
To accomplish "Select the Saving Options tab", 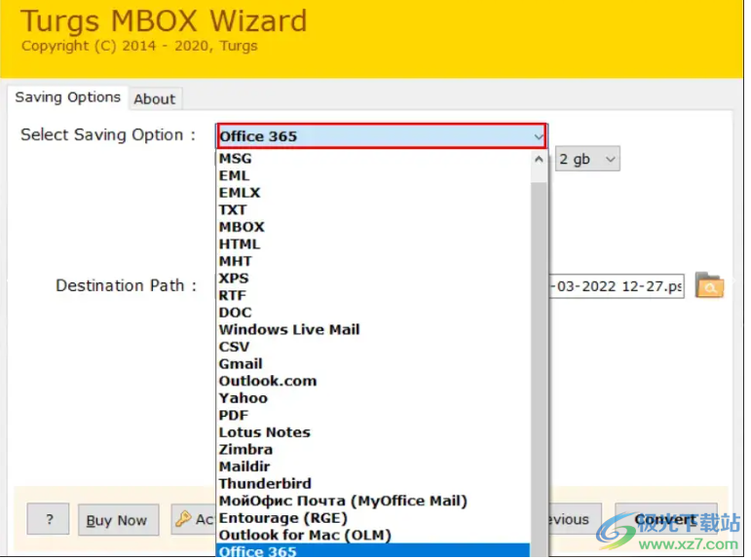I will [67, 97].
